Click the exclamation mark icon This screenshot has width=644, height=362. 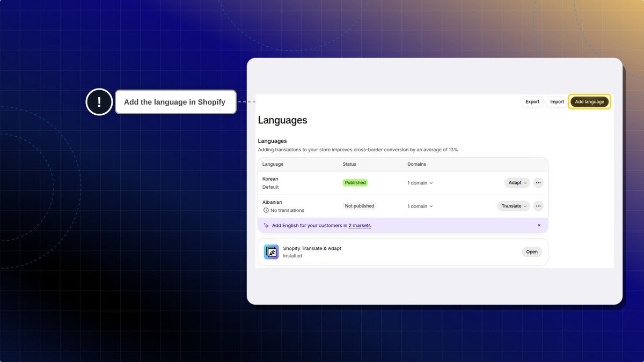click(x=99, y=102)
